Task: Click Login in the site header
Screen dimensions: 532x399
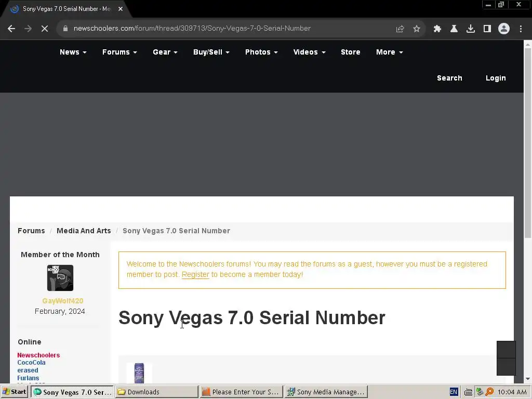Action: (x=495, y=78)
